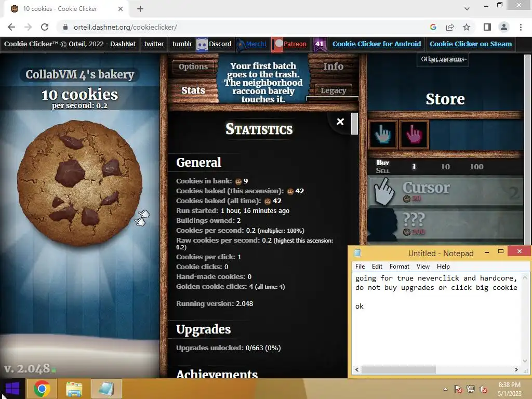Click the muted volume tray icon
Screen dimensions: 532x399
(x=483, y=389)
